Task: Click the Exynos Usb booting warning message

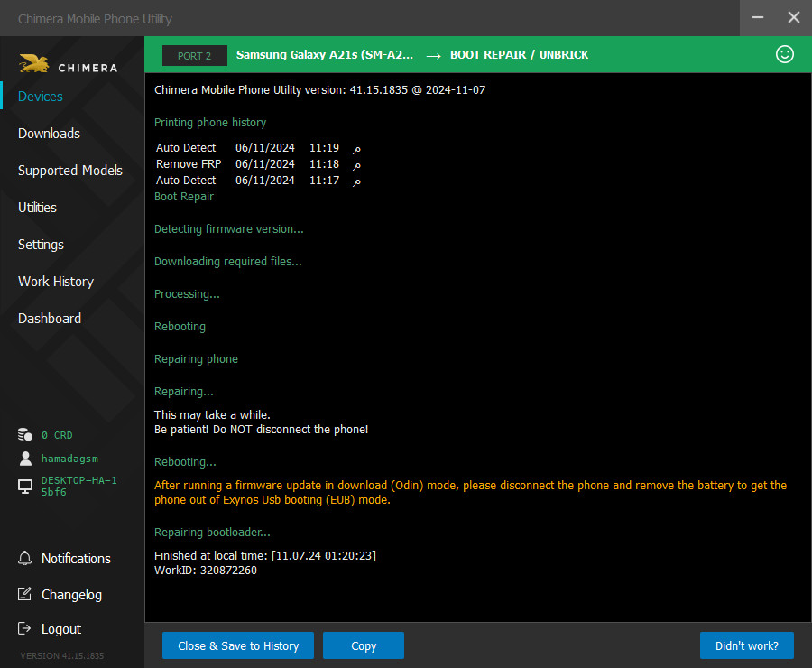Action: tap(470, 492)
